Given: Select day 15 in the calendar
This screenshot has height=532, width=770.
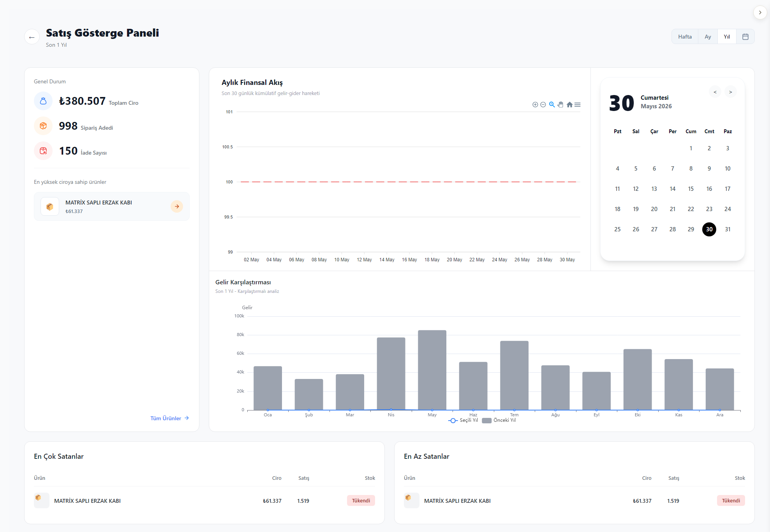Looking at the screenshot, I should pyautogui.click(x=691, y=189).
